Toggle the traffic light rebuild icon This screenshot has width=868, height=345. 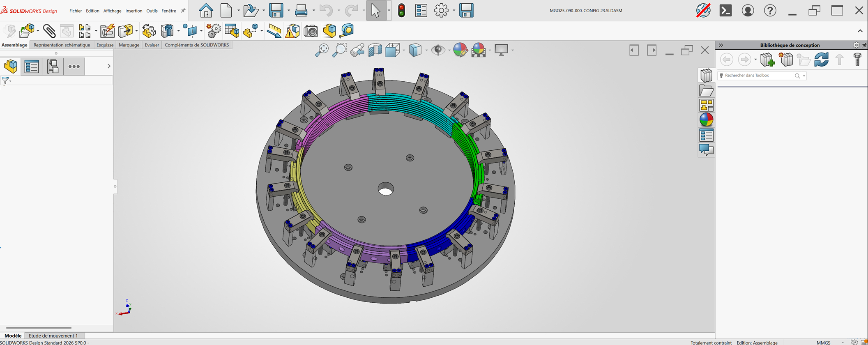401,11
